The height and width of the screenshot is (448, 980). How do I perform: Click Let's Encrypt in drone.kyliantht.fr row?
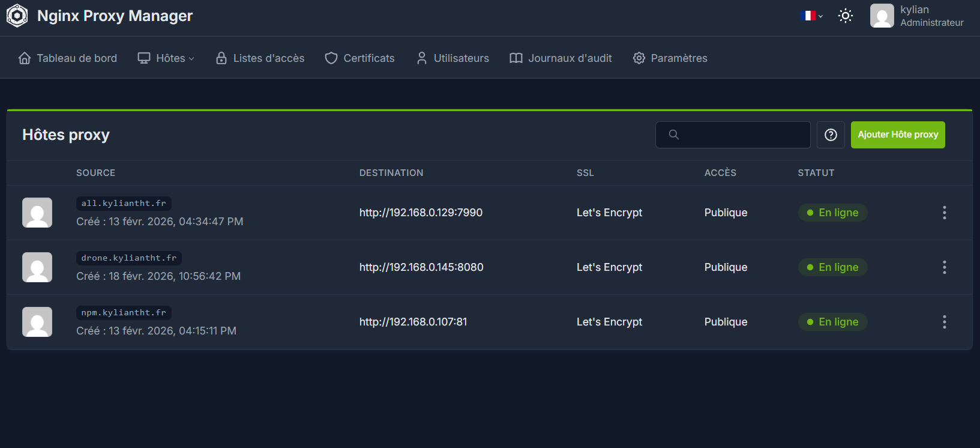[x=609, y=267]
